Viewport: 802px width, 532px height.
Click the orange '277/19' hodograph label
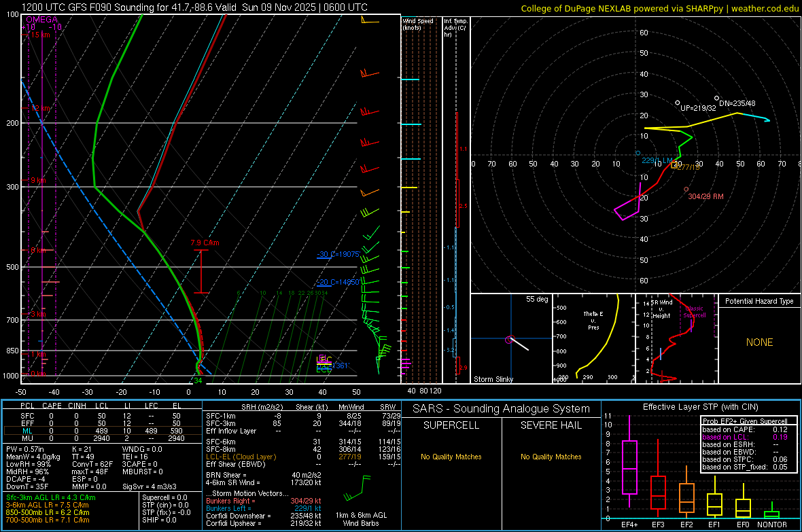click(688, 167)
